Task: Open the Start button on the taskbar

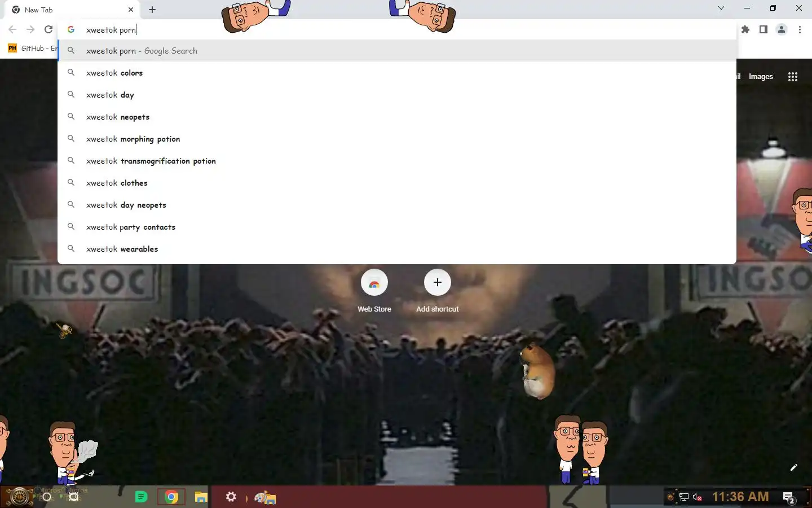Action: coord(19,497)
